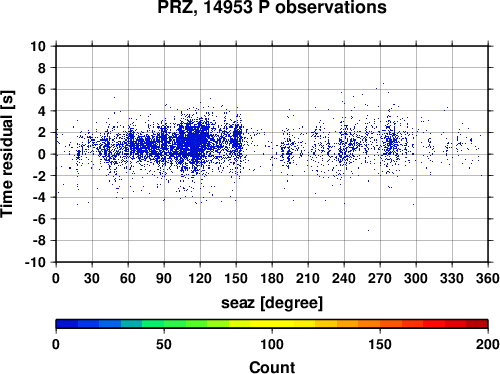The height and width of the screenshot is (374, 500).
Task: Click the "Count" colorbar label
Action: coord(272,367)
